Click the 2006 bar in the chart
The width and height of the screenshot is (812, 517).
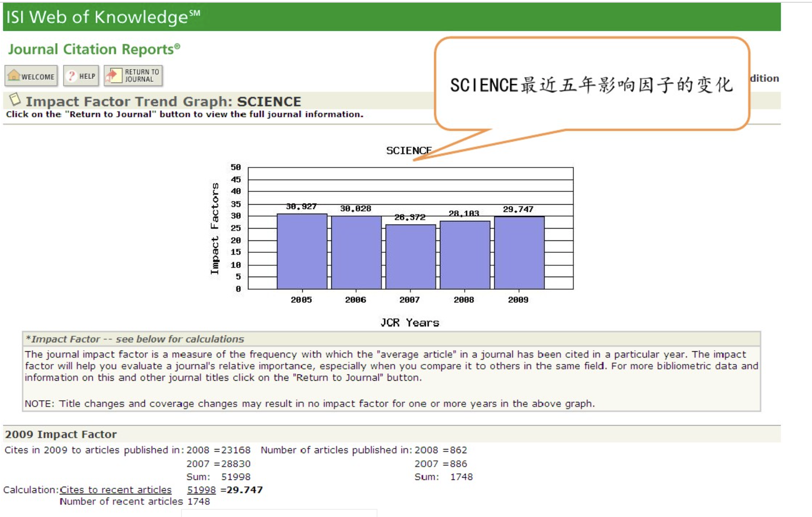coord(356,253)
